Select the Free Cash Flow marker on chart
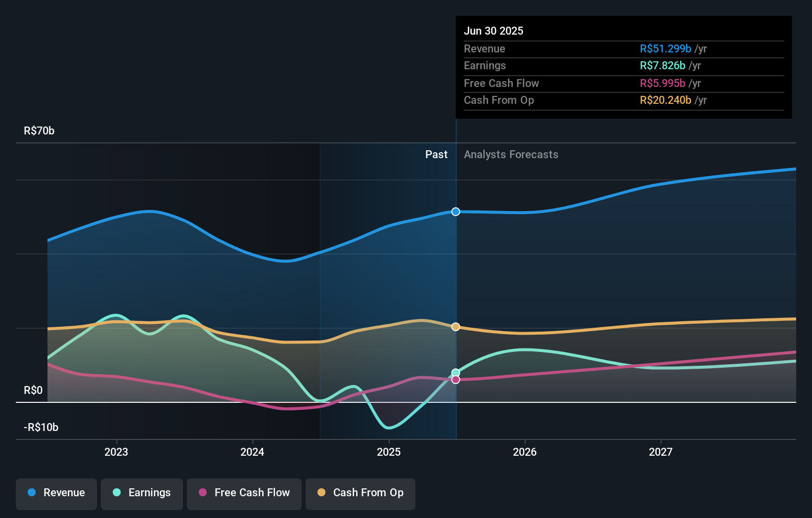Viewport: 812px width, 518px height. click(x=455, y=380)
